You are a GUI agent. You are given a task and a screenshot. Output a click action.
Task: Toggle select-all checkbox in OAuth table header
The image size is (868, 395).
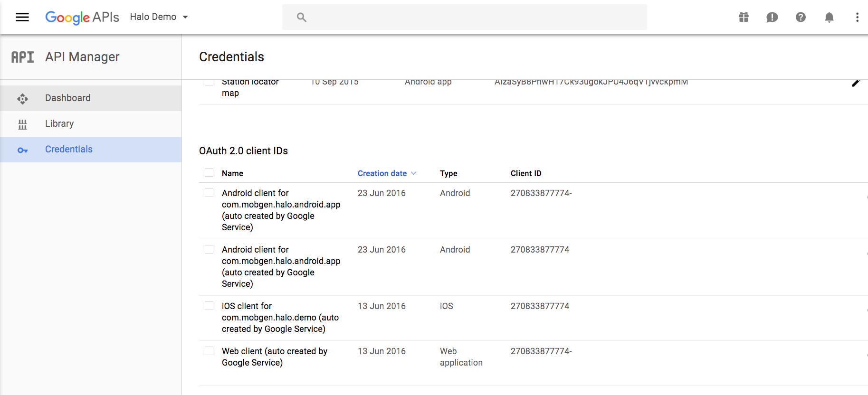[x=209, y=172]
